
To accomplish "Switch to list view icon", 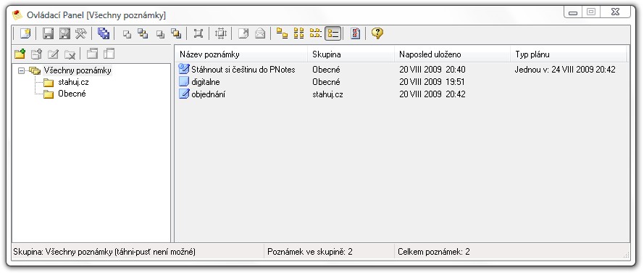I will [315, 33].
